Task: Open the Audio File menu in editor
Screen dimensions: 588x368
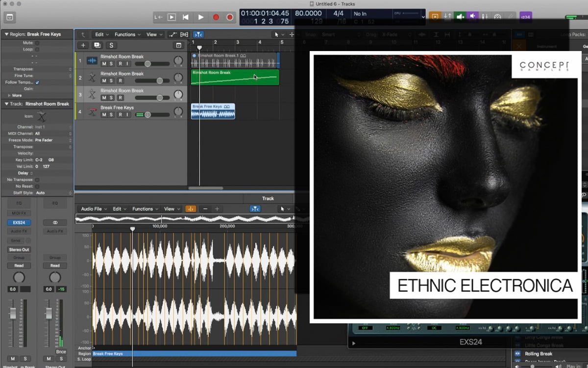Action: pos(94,209)
